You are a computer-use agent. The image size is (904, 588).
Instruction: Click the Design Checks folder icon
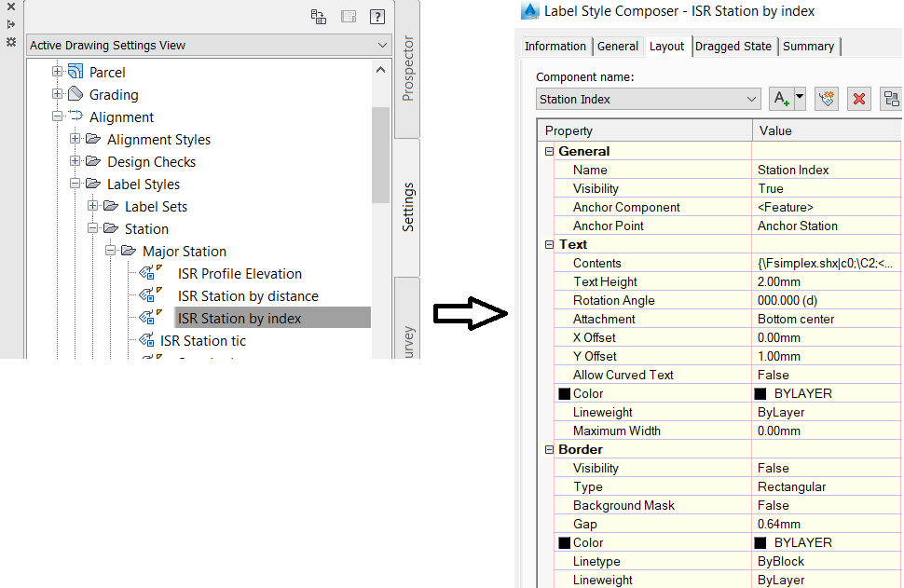coord(93,161)
